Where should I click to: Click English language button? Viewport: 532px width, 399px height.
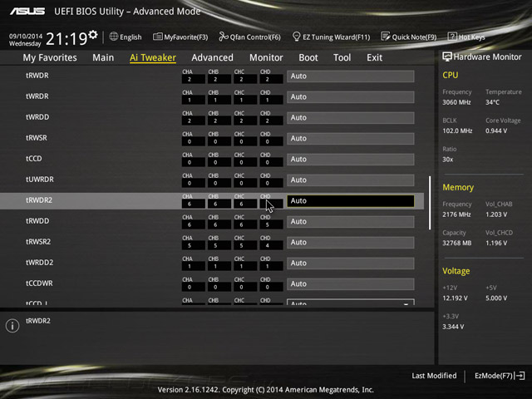[x=131, y=37]
